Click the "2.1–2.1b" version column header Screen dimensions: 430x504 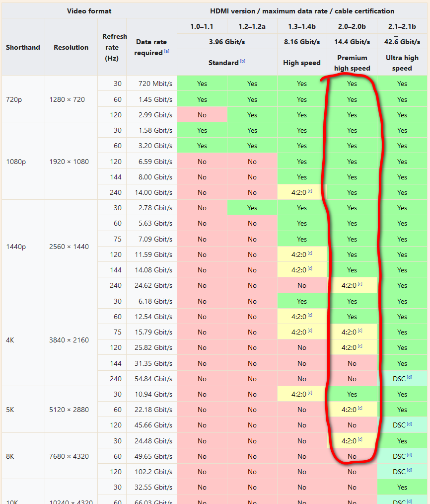402,26
